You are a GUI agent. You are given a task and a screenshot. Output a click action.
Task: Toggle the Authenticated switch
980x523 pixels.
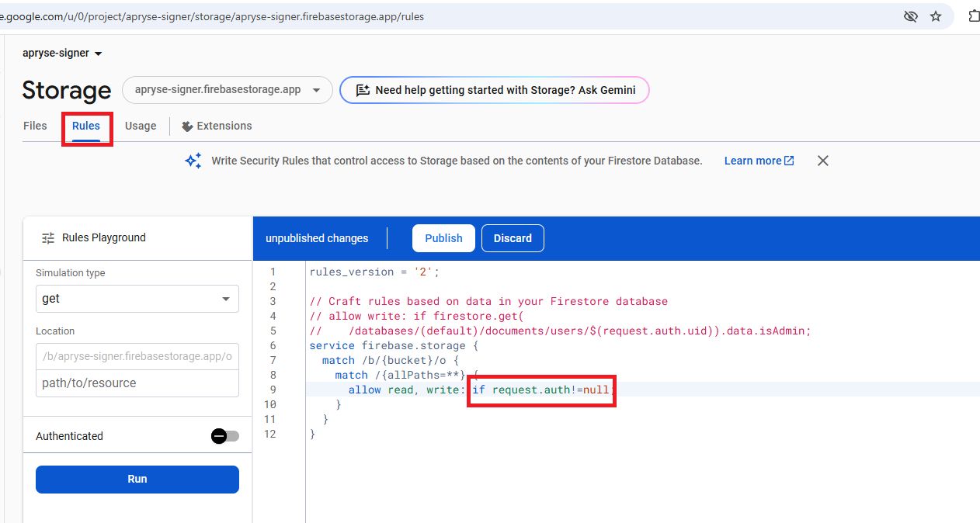click(225, 436)
